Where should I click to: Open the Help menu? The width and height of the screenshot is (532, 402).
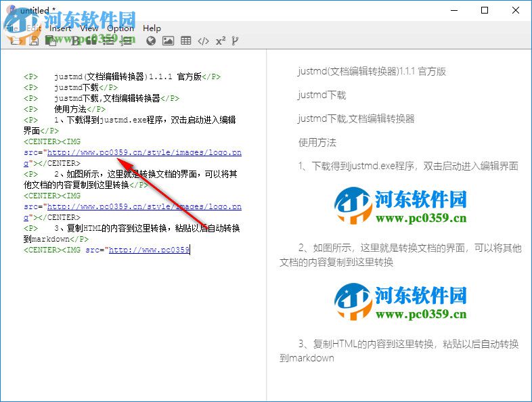tap(152, 28)
